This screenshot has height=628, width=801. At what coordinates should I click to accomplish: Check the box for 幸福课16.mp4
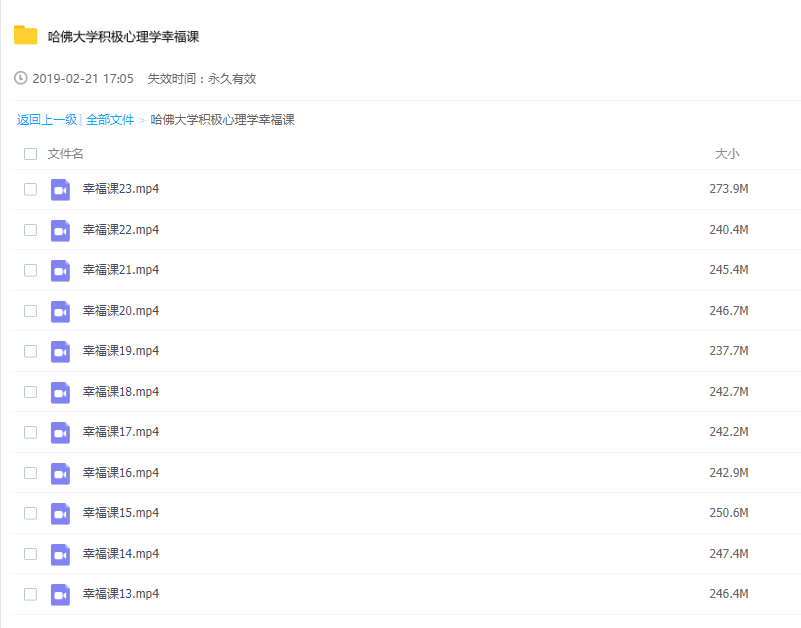pos(31,473)
